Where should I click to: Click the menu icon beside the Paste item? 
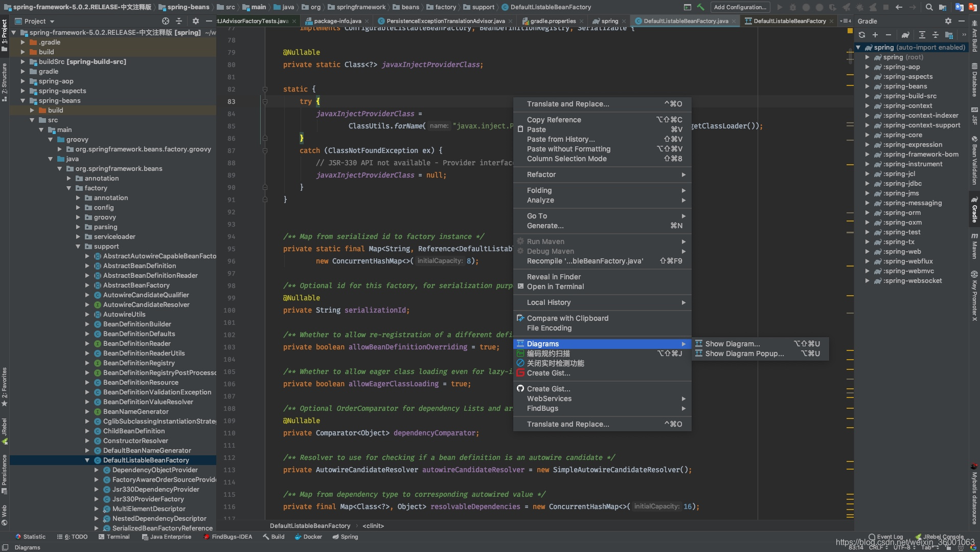pos(520,129)
